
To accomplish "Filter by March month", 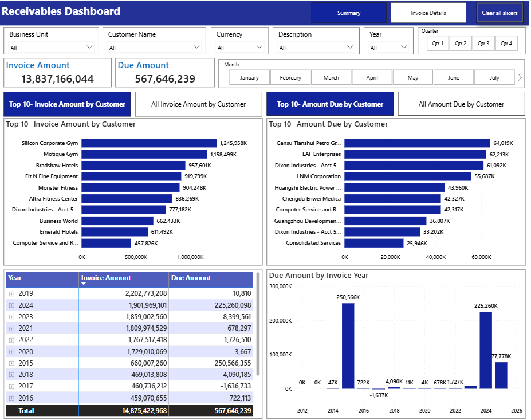I will pyautogui.click(x=331, y=77).
